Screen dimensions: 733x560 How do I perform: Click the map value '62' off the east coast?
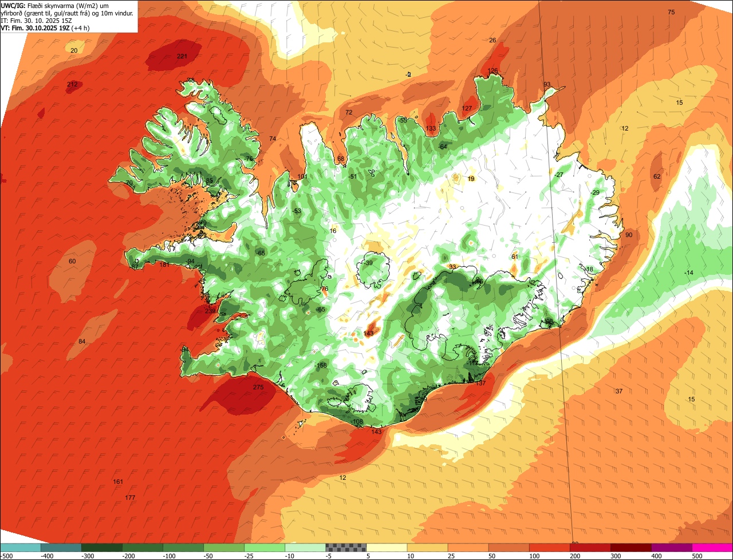pyautogui.click(x=657, y=176)
